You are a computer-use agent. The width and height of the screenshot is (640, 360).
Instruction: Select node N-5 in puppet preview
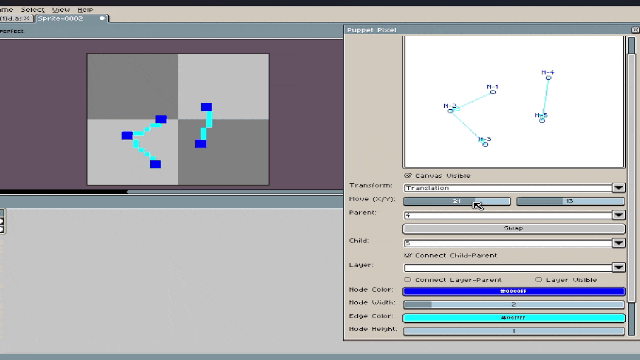click(x=542, y=120)
